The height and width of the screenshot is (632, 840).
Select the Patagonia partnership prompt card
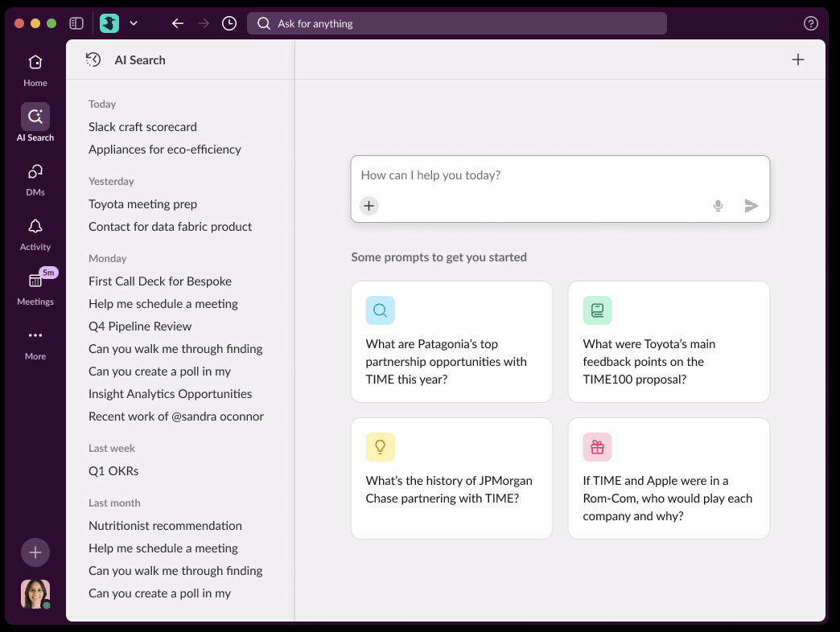coord(451,342)
